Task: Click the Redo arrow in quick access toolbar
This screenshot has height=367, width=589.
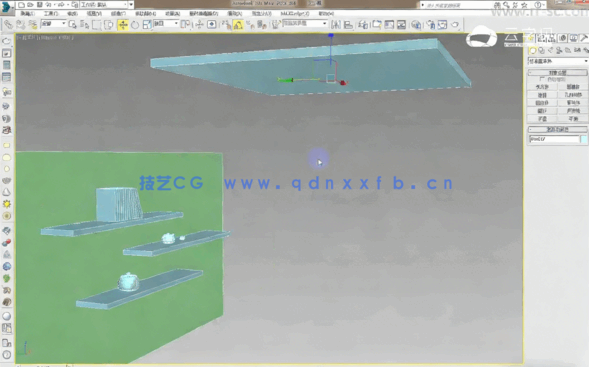Action: (61, 5)
